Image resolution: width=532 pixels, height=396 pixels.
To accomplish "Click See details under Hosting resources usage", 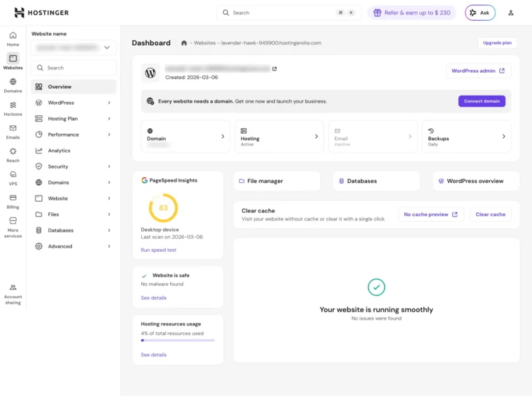I will click(x=154, y=354).
